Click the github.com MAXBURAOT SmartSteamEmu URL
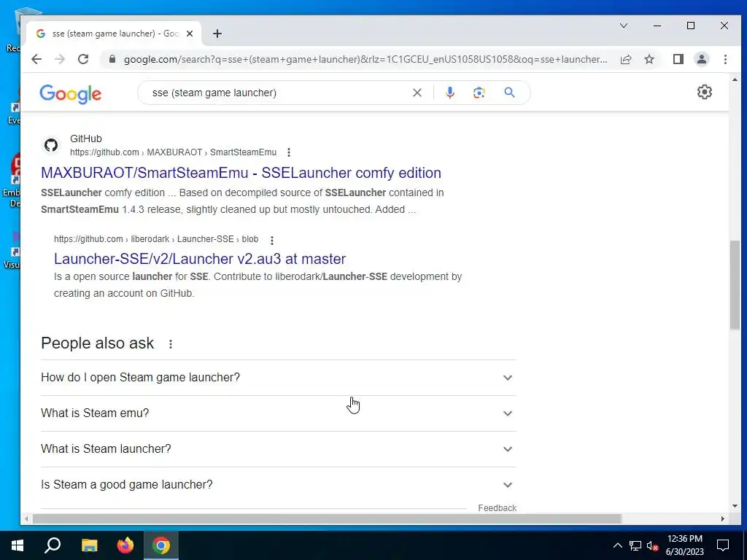This screenshot has width=747, height=560. click(173, 152)
